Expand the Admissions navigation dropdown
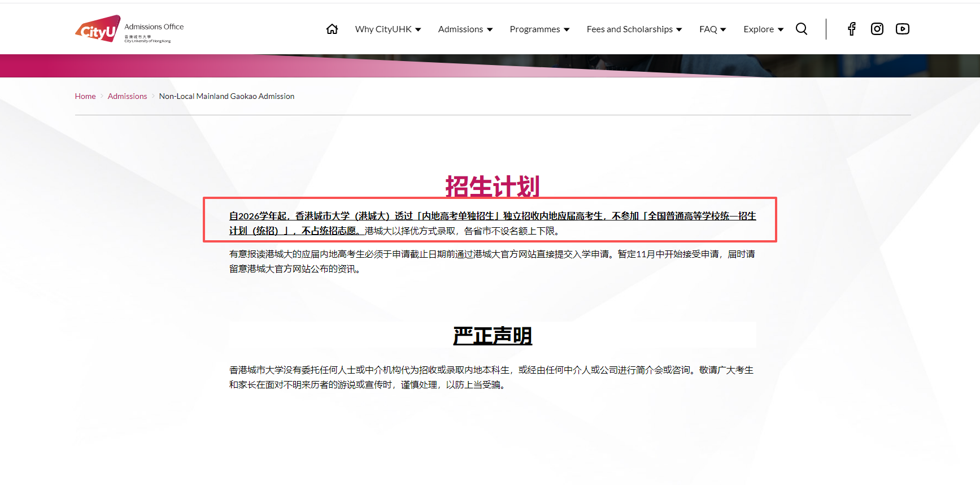 click(465, 29)
